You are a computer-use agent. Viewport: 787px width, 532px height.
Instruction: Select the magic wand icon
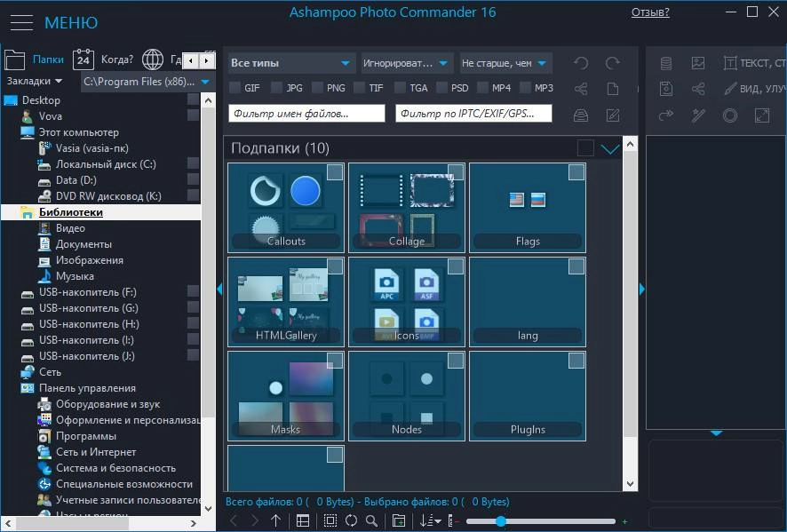pyautogui.click(x=698, y=115)
